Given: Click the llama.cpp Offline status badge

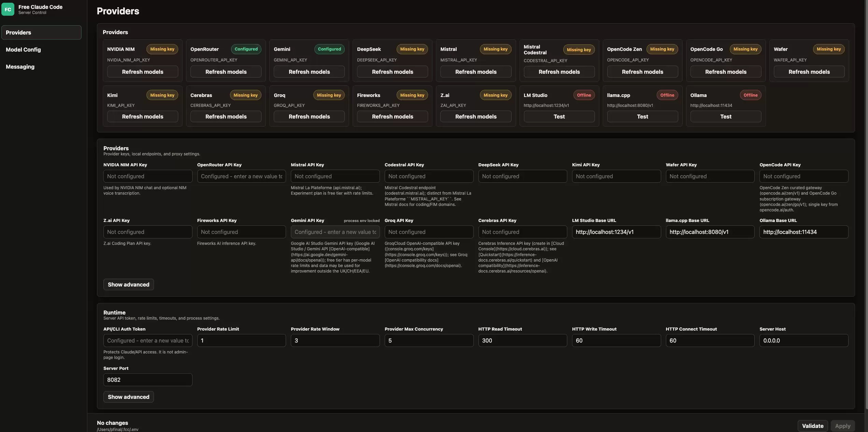Looking at the screenshot, I should pos(667,95).
